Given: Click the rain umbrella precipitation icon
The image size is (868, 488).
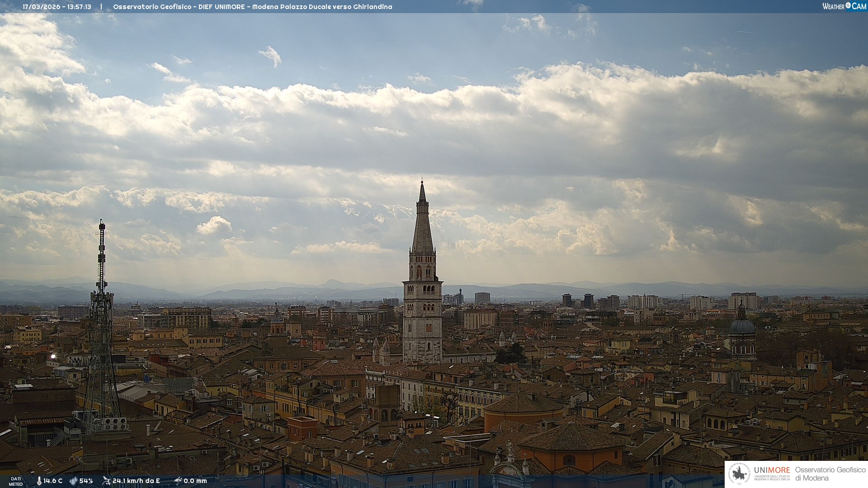Looking at the screenshot, I should [x=178, y=481].
